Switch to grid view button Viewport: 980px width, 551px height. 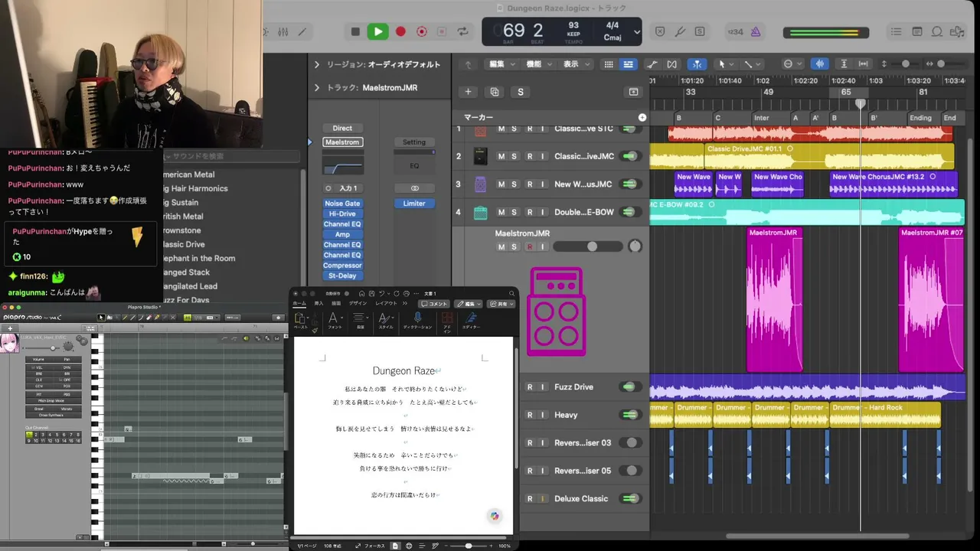609,64
